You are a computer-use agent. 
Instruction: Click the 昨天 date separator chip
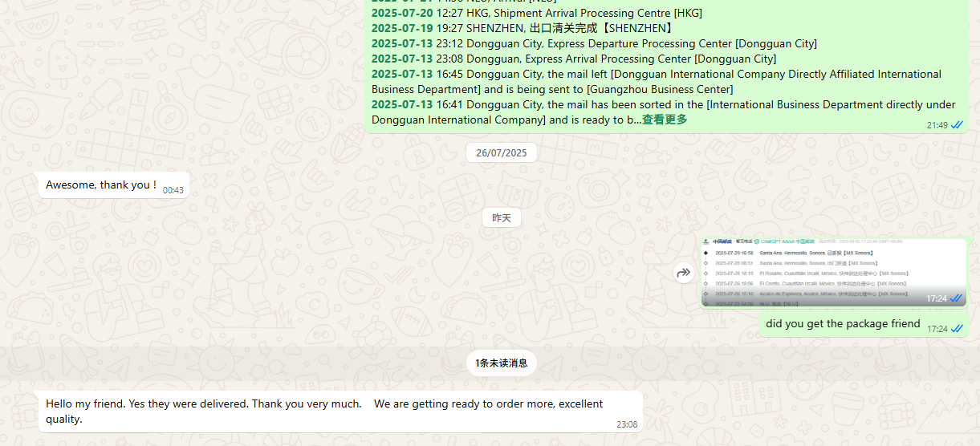coord(501,217)
